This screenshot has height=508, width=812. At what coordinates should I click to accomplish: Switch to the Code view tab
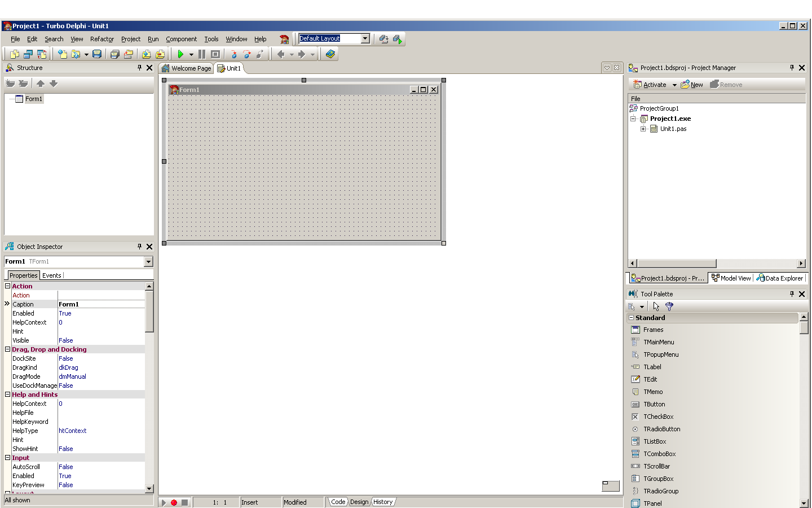(x=338, y=502)
